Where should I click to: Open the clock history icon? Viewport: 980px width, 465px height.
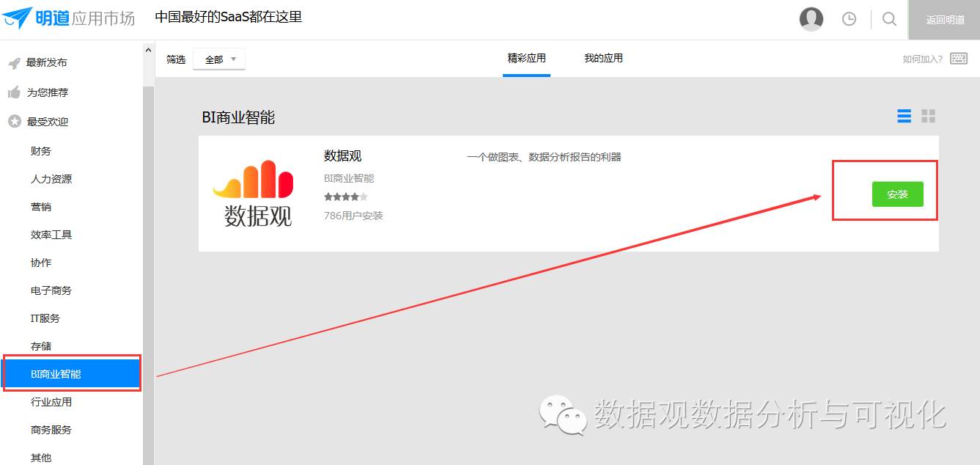[849, 19]
